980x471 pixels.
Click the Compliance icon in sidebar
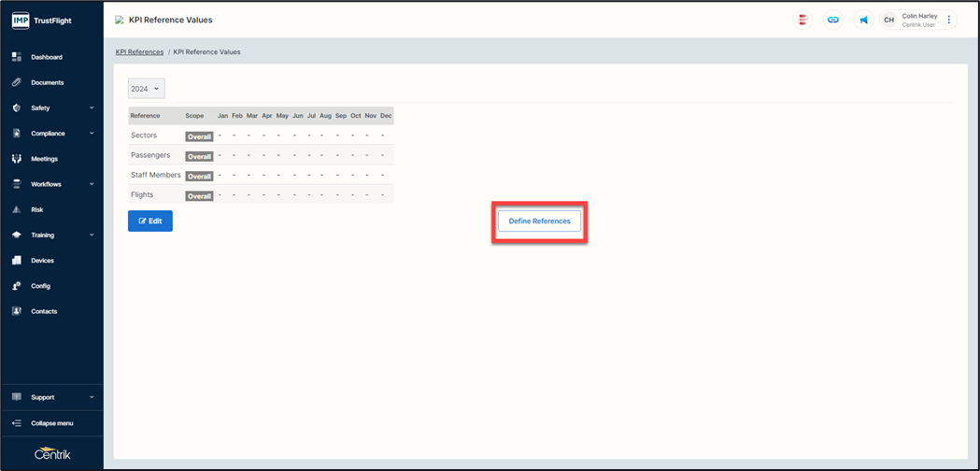[x=18, y=134]
